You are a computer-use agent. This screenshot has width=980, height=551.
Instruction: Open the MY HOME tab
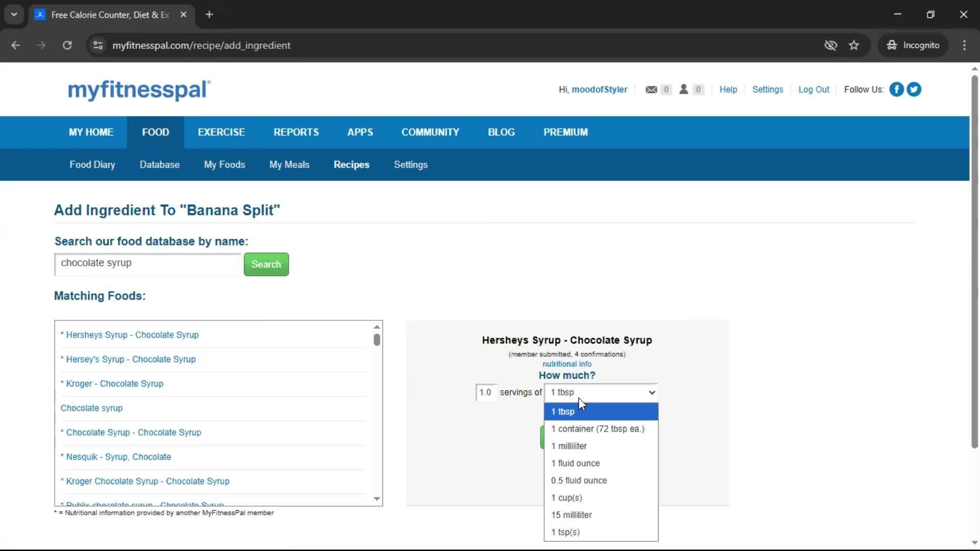[x=91, y=133]
